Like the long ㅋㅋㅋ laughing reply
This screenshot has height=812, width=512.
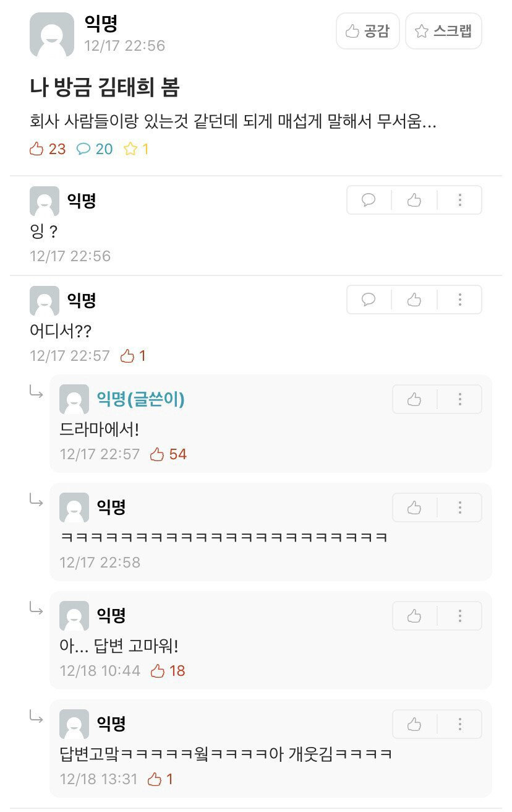(414, 507)
